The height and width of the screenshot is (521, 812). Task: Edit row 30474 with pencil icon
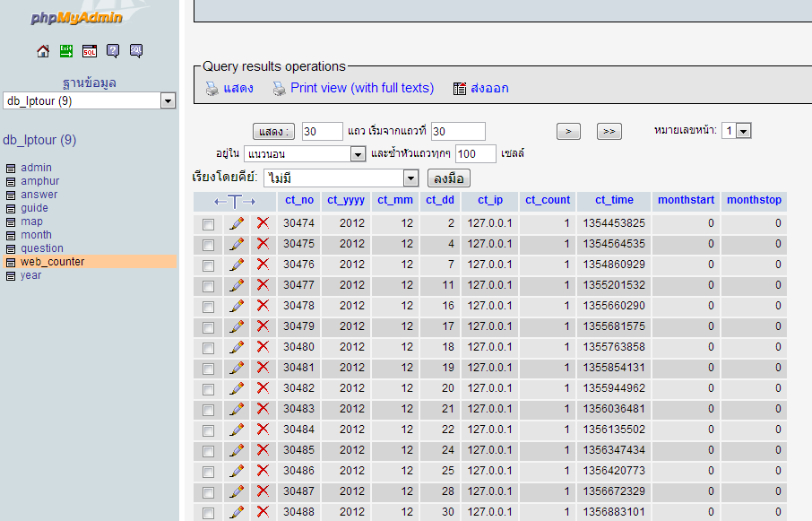pyautogui.click(x=237, y=223)
